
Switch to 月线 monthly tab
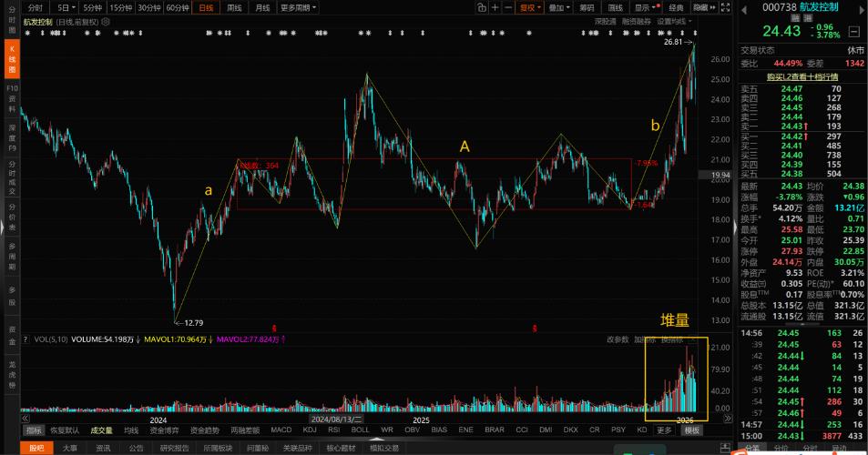pos(262,8)
